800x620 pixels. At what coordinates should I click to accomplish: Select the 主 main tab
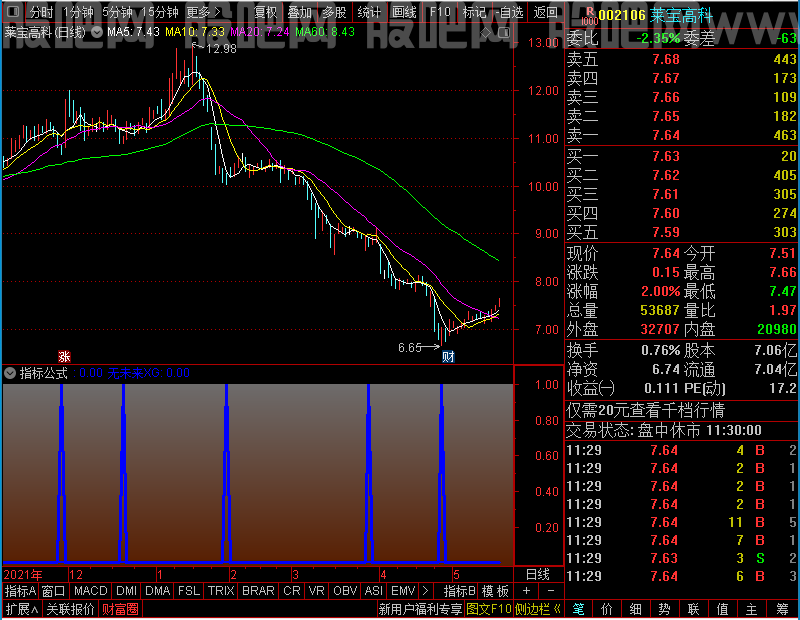click(x=752, y=609)
